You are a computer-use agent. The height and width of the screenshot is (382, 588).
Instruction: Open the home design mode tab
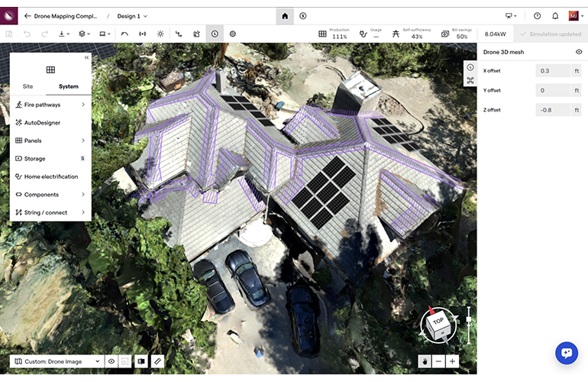pyautogui.click(x=285, y=16)
